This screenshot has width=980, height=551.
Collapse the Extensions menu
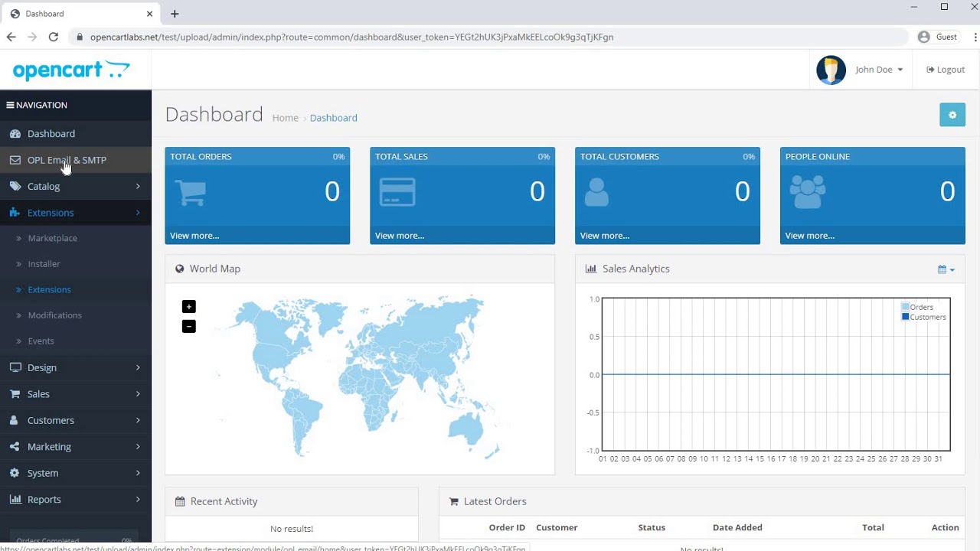coord(76,213)
